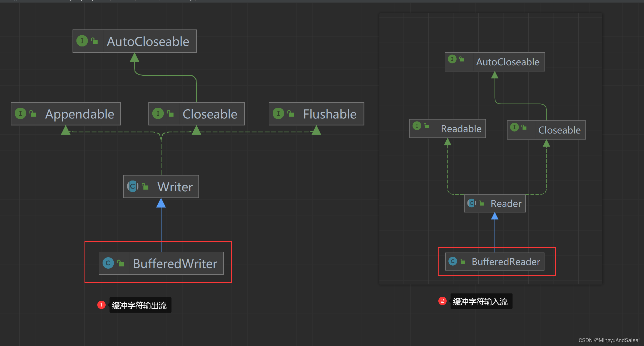Click the interface icon on the Appendable node
The width and height of the screenshot is (644, 346).
[20, 113]
